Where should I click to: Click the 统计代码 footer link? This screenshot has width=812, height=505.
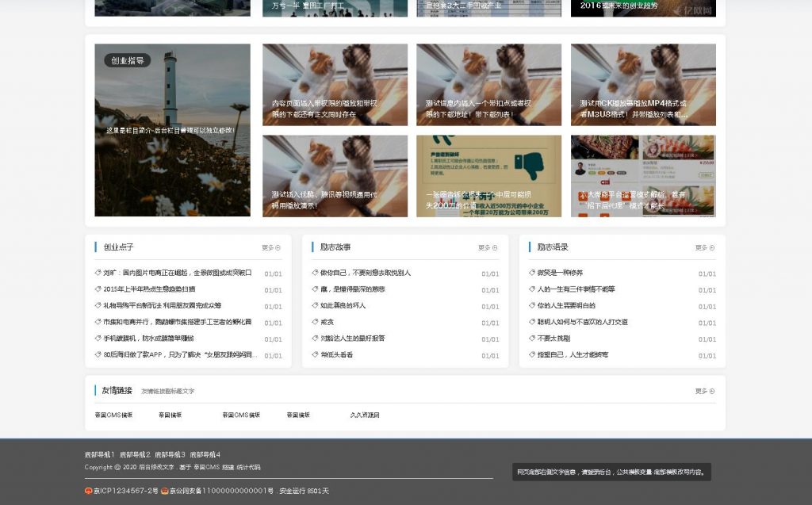248,467
